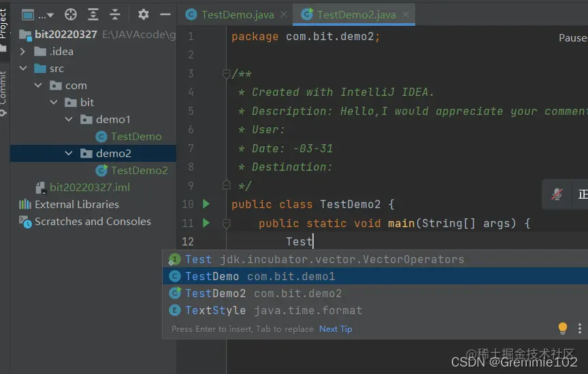Viewport: 588px width, 374px height.
Task: Place cursor after typed Test on line 12
Action: click(x=313, y=241)
